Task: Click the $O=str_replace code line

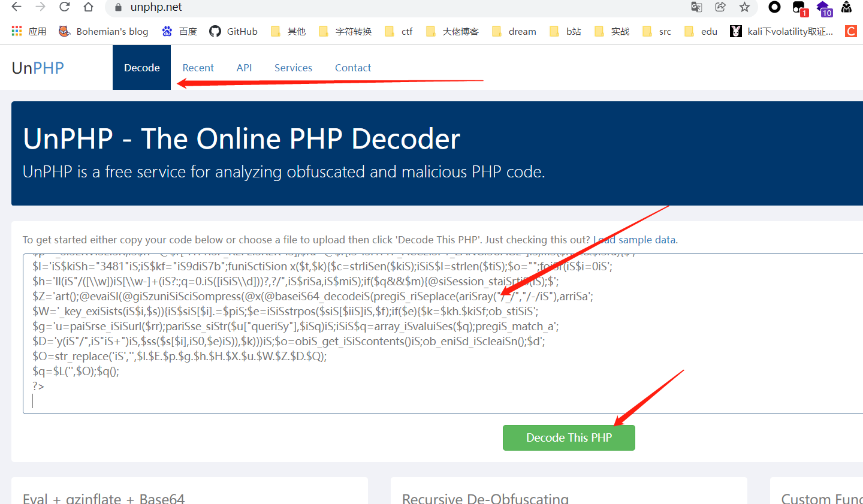Action: pyautogui.click(x=180, y=356)
